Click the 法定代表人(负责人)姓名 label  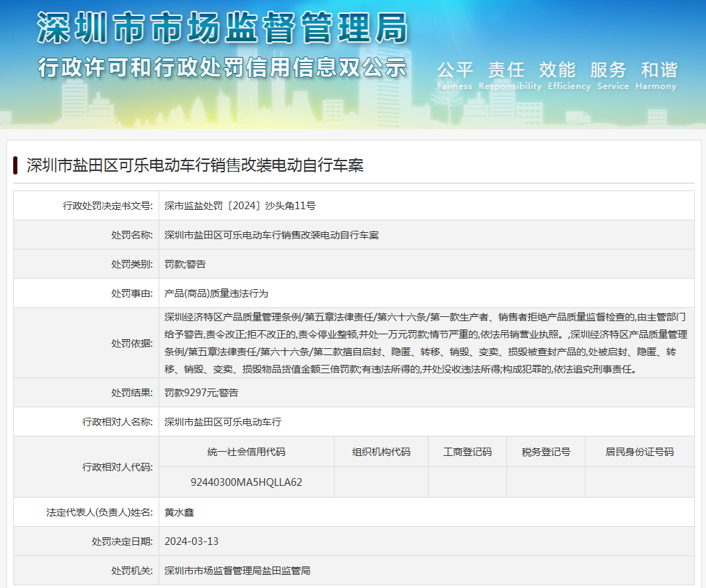(99, 512)
